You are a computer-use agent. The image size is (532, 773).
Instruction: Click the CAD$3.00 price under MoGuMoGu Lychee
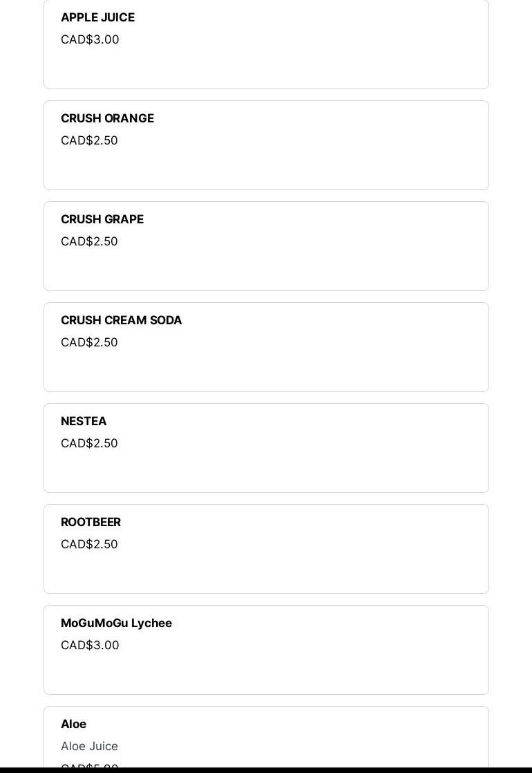[90, 645]
